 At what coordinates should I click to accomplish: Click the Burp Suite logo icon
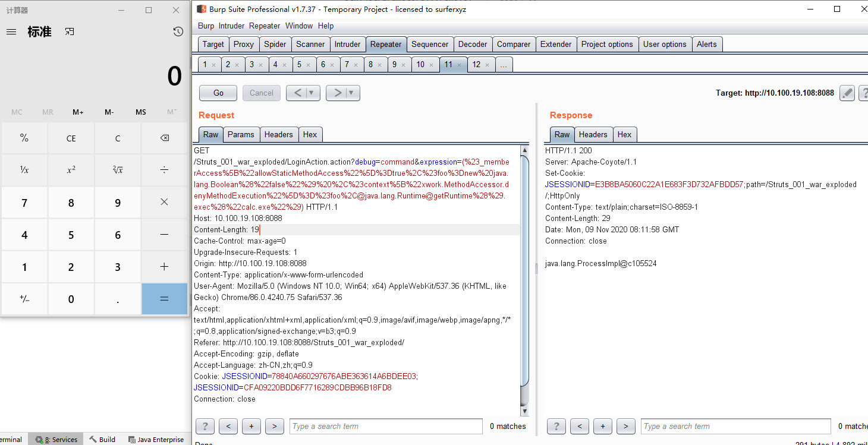tap(202, 9)
